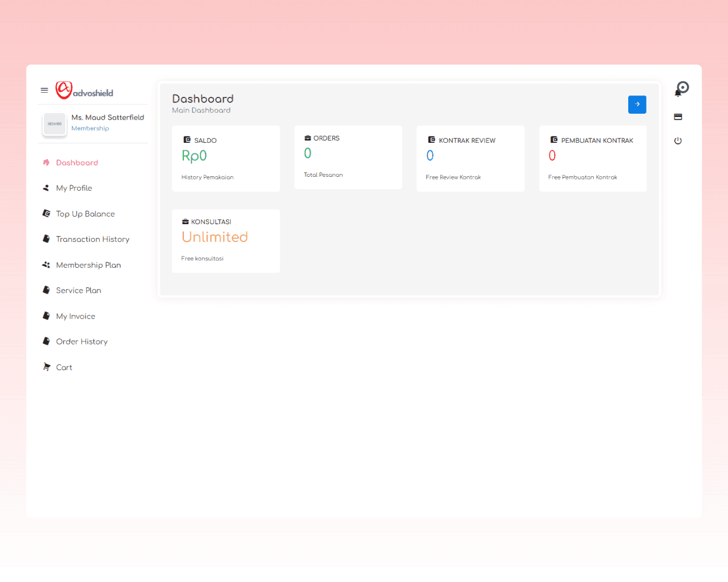Screen dimensions: 728x582
Task: Click the power logout icon
Action: point(678,141)
